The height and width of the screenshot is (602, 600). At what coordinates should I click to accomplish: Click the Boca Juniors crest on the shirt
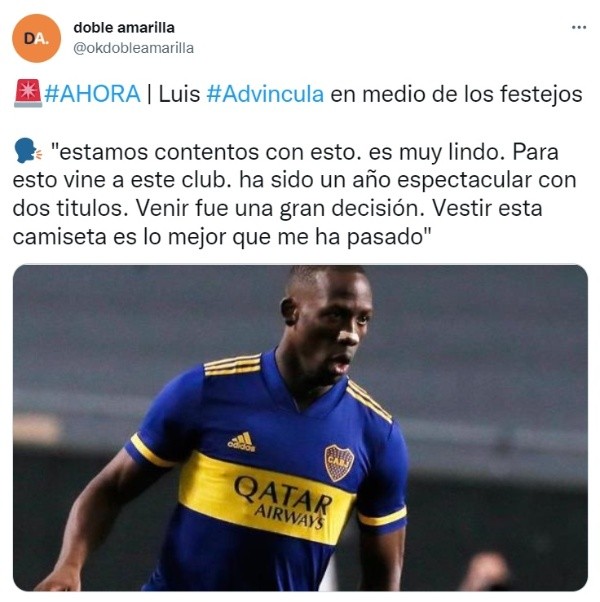(339, 463)
